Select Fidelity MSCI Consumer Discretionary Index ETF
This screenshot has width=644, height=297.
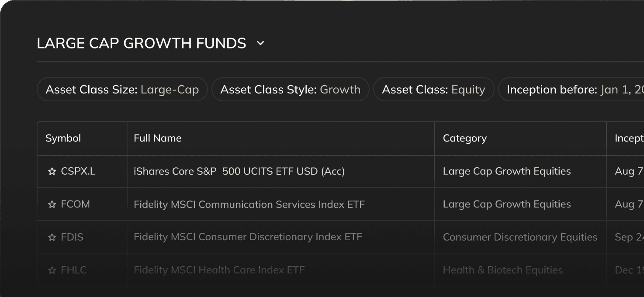tap(248, 237)
